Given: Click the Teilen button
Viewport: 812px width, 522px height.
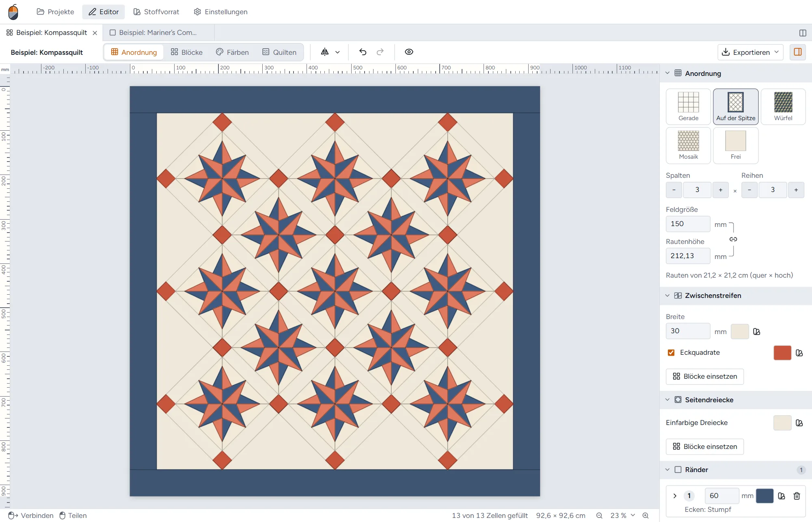Looking at the screenshot, I should click(x=73, y=516).
